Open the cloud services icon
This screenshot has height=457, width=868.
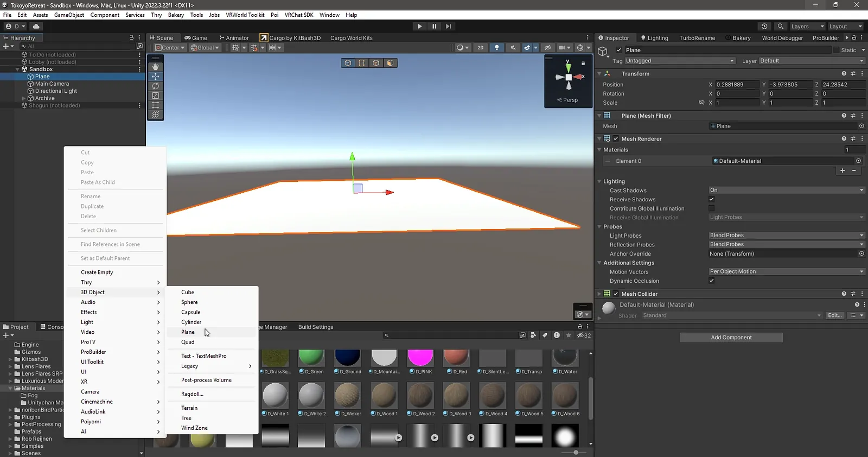(36, 26)
